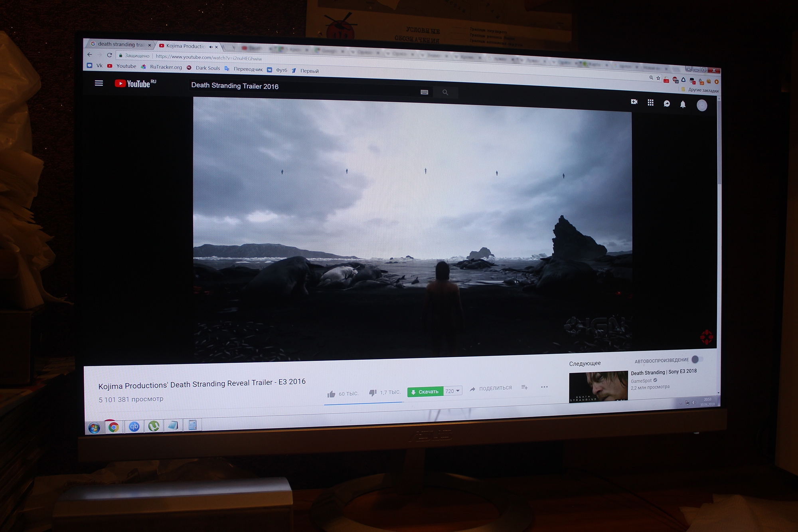Open the notifications bell

[683, 104]
